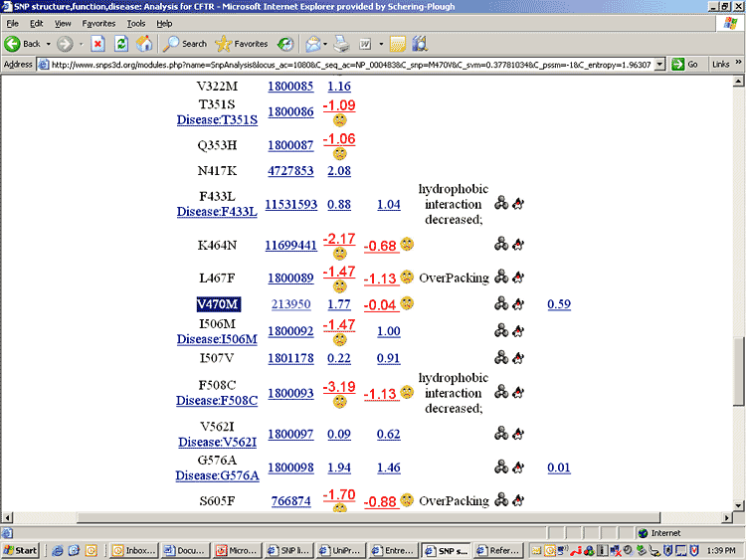
Task: Follow the Disease:T351S link
Action: click(x=217, y=120)
